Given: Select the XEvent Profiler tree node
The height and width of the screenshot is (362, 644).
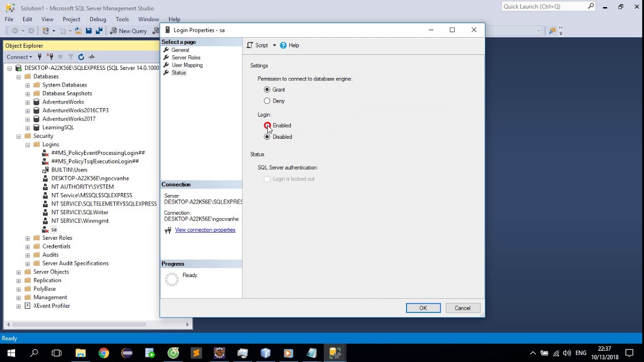Looking at the screenshot, I should [x=52, y=306].
